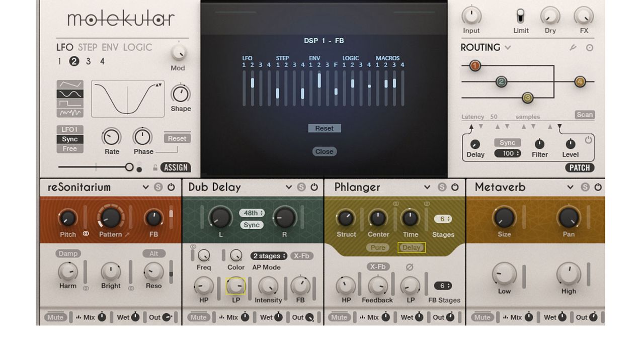
Task: Solo the Metaverb module
Action: click(585, 187)
